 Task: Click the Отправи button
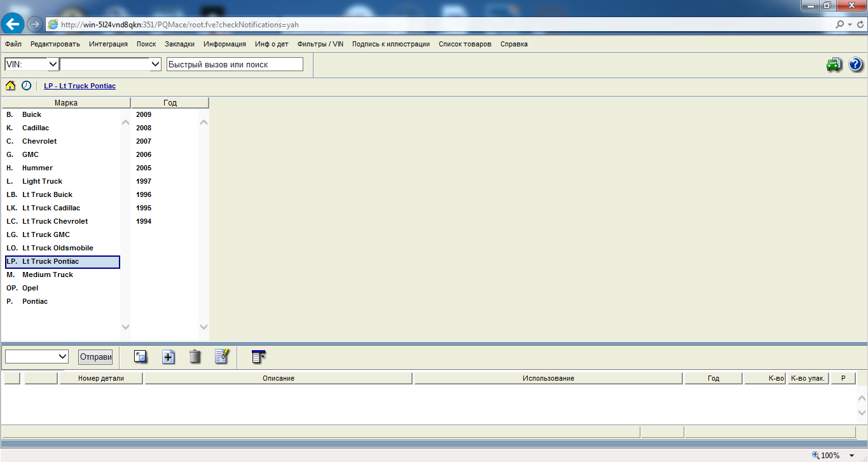click(x=95, y=357)
